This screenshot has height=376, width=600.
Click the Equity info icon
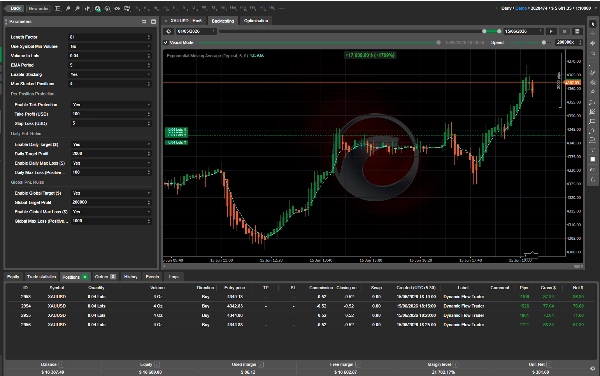pos(157,365)
